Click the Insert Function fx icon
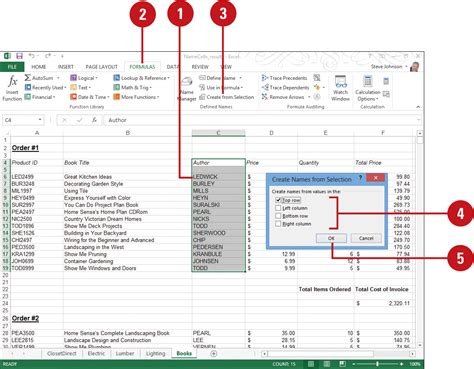Viewport: 474px width, 369px height. coord(12,81)
